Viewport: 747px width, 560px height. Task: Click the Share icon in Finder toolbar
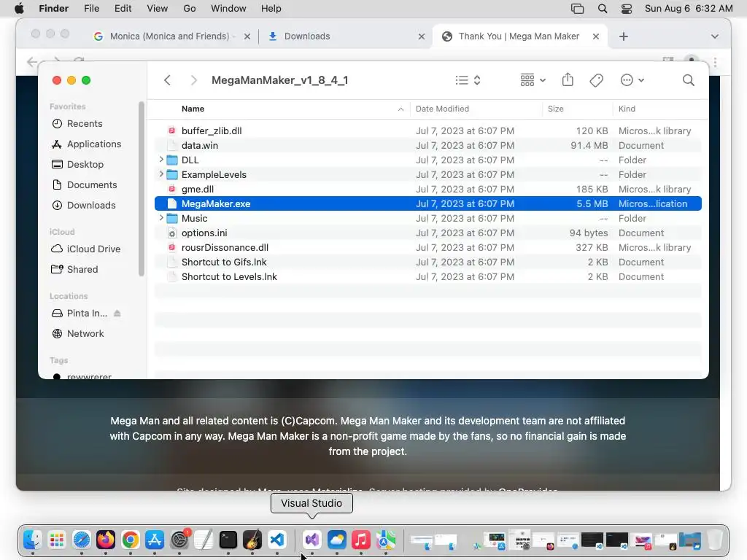[x=568, y=79]
